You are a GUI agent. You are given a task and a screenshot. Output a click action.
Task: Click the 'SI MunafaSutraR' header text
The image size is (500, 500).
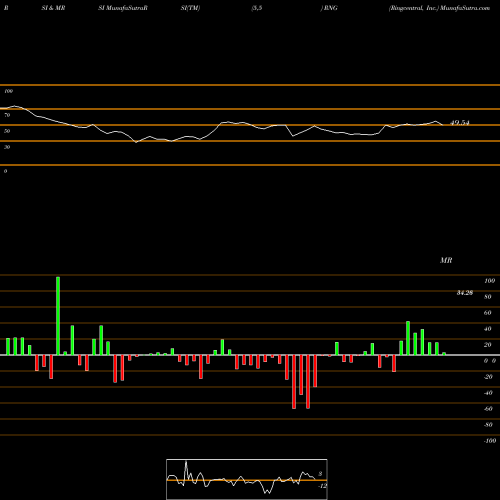(123, 8)
